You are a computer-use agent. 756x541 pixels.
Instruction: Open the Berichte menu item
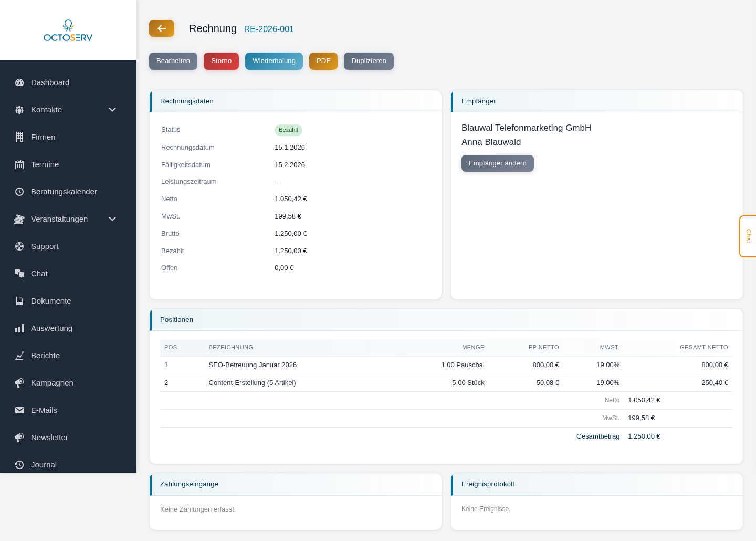[x=68, y=356]
